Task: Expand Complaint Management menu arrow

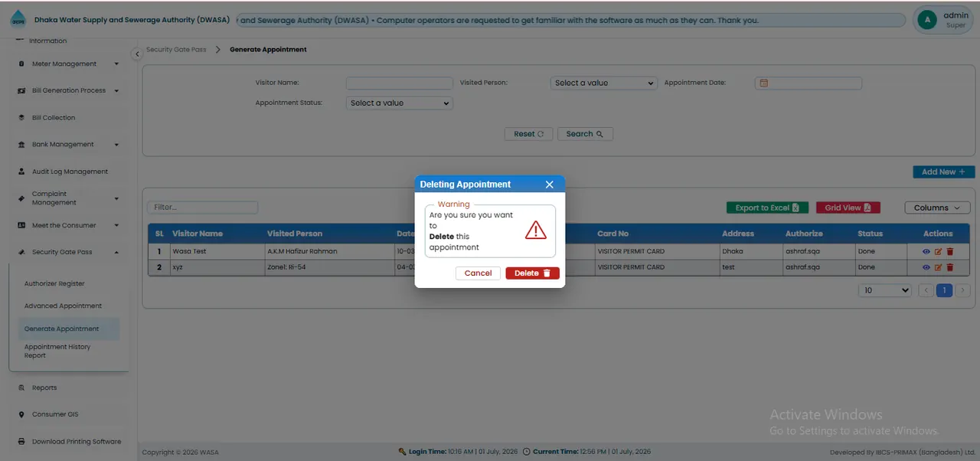Action: [x=116, y=198]
